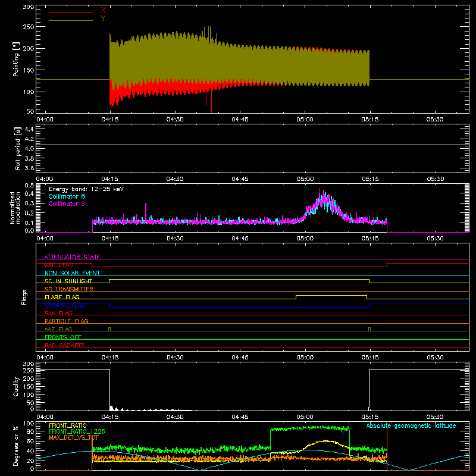
Task: Click the 4.4 tick on Roll period axis
Action: point(29,129)
